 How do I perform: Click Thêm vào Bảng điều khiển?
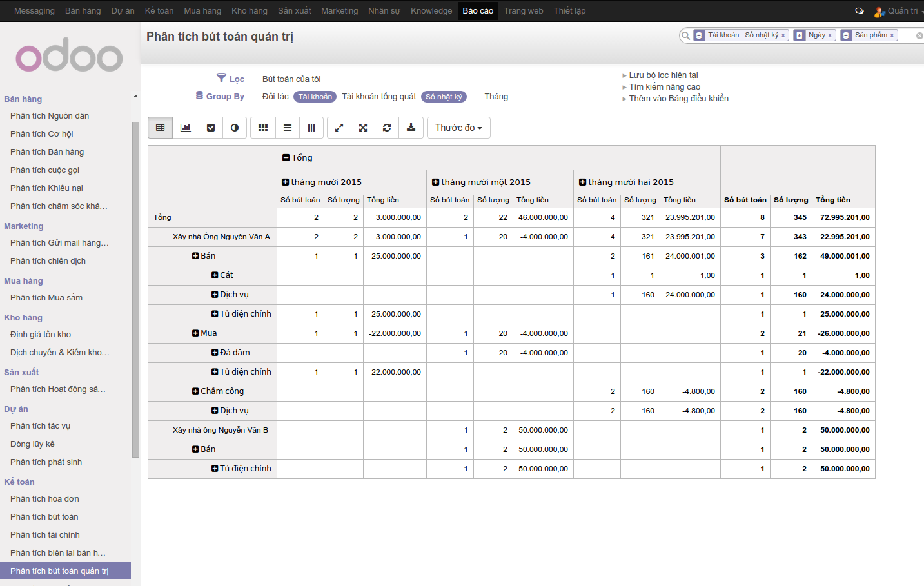coord(678,99)
